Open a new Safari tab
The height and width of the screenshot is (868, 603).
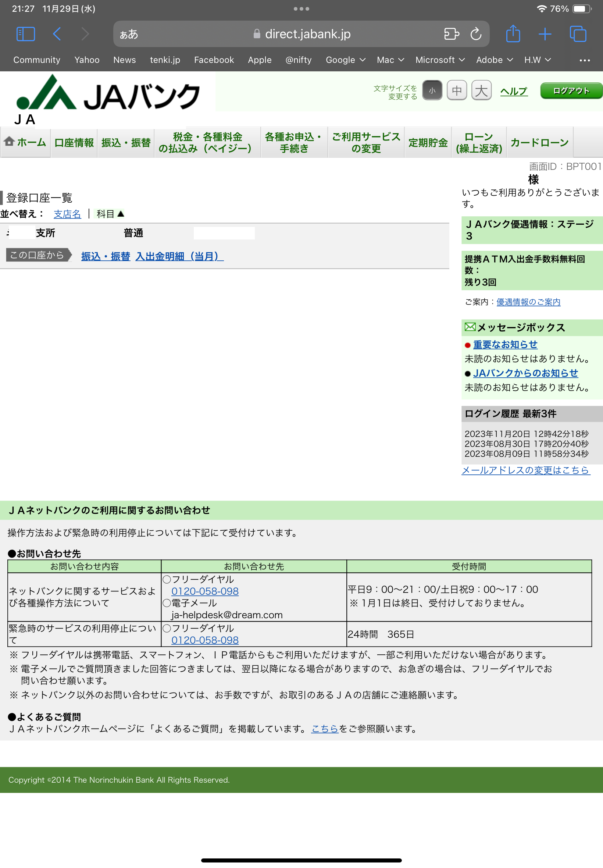point(545,34)
